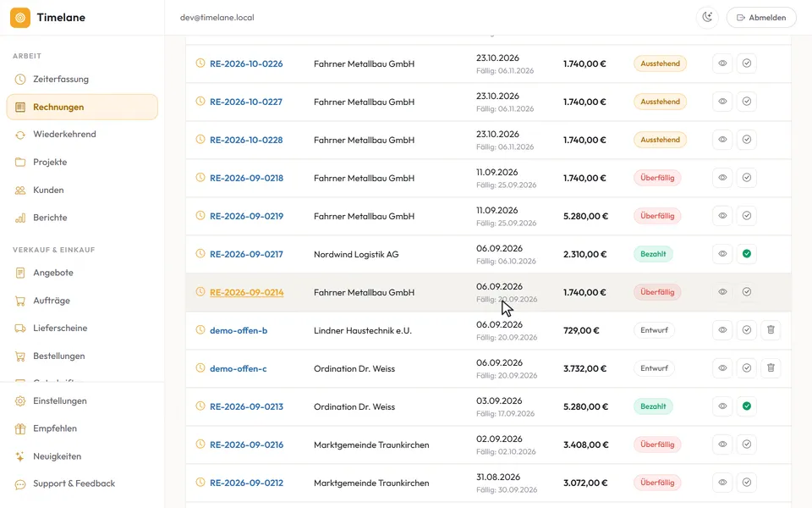View invoice RE-2026-10-0227 via eye icon
Image resolution: width=812 pixels, height=508 pixels.
722,102
